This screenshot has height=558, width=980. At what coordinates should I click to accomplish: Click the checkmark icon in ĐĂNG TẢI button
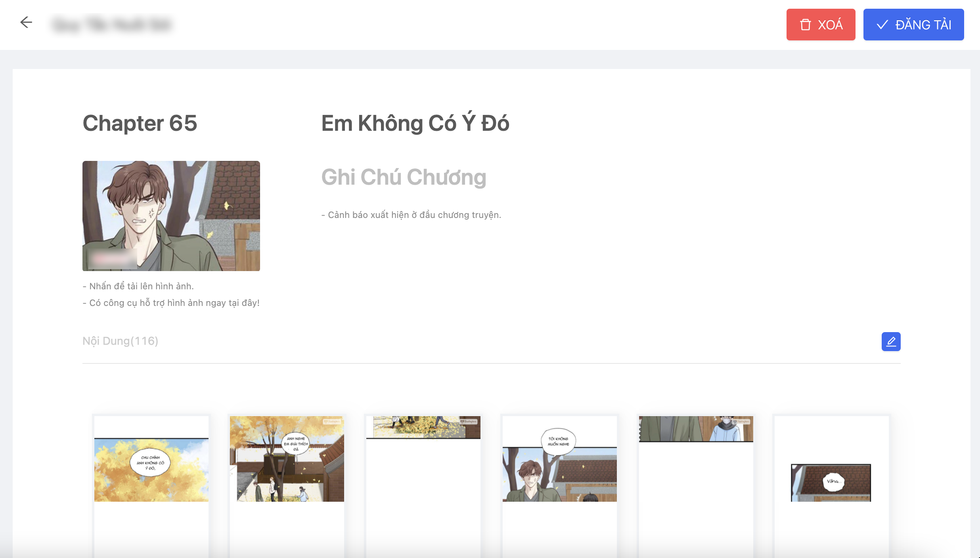(882, 25)
